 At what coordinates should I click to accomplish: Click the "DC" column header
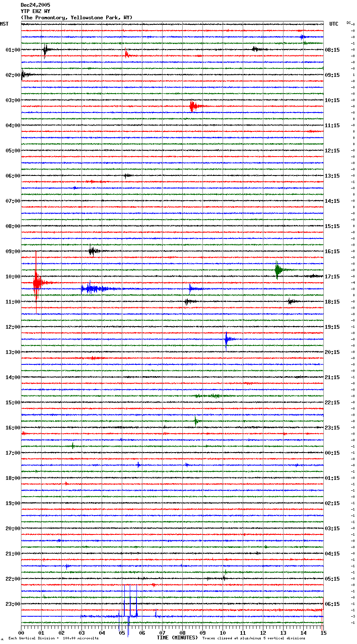click(x=349, y=23)
